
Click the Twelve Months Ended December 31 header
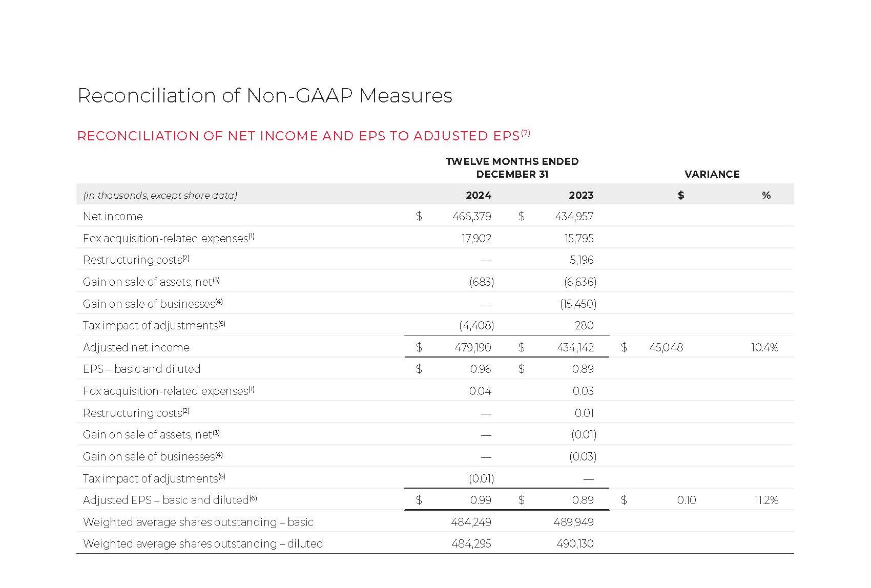(512, 167)
